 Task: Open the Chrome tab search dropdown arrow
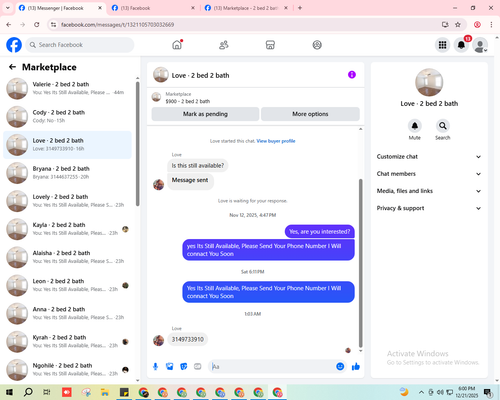(x=8, y=8)
